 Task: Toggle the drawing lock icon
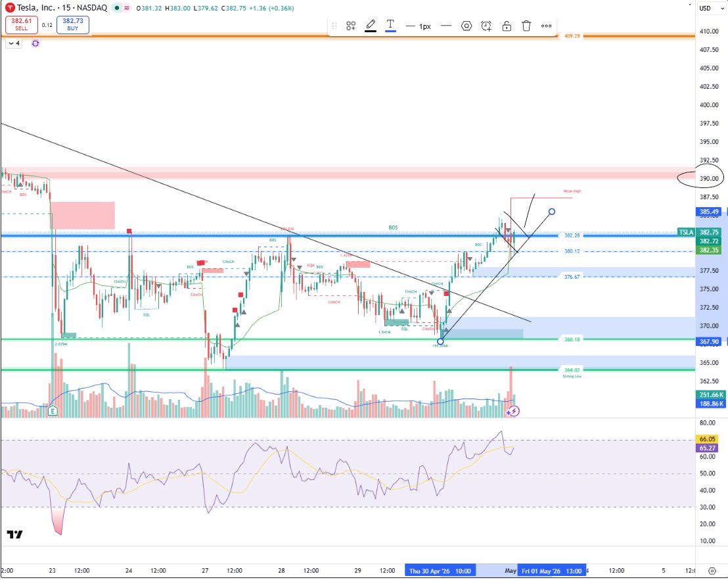pos(507,26)
